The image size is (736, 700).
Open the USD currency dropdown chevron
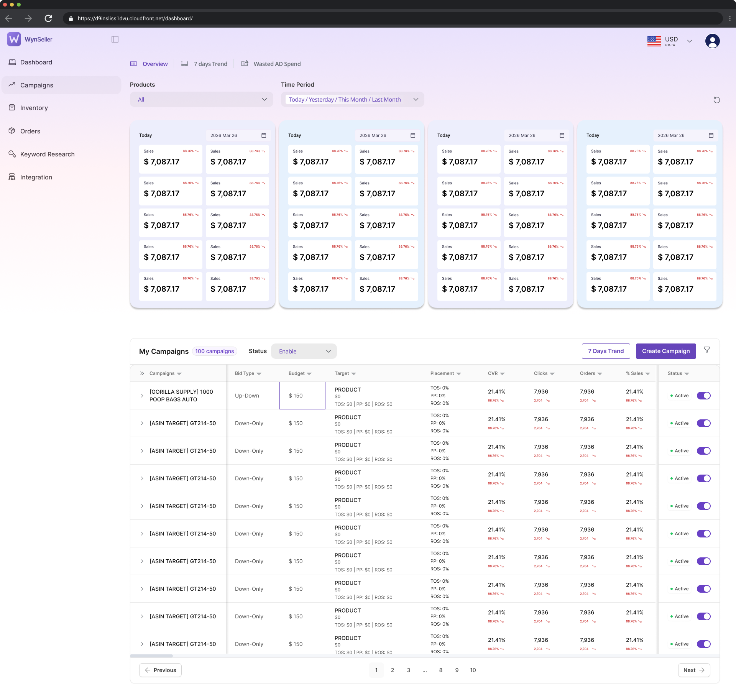tap(690, 41)
